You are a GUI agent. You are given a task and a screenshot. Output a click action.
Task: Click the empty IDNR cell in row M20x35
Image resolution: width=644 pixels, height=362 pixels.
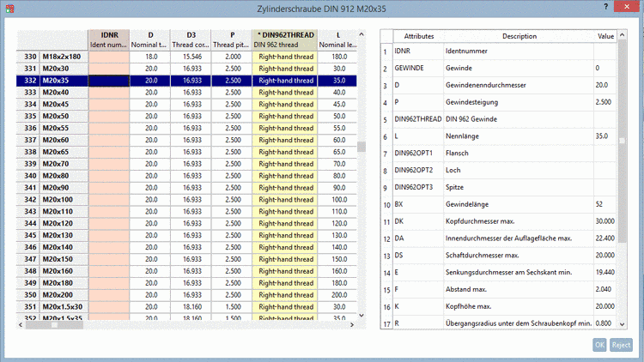click(109, 80)
